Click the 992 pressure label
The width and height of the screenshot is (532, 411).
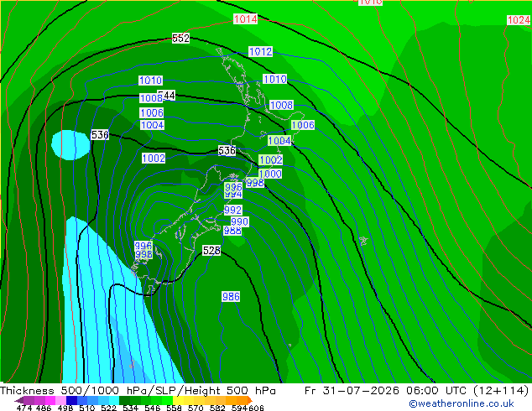click(x=233, y=210)
